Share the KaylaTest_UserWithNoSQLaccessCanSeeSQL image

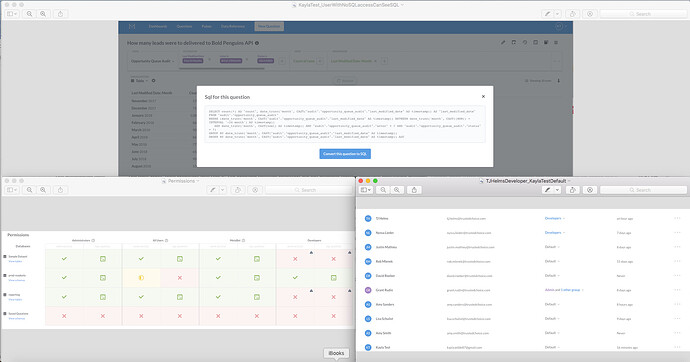click(60, 14)
